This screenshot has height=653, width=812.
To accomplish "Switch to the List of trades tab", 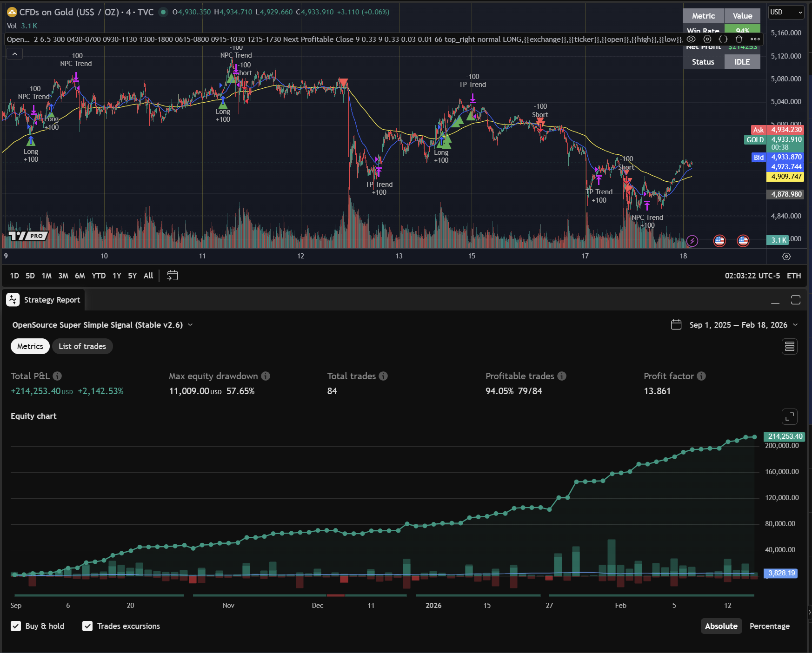I will 82,346.
